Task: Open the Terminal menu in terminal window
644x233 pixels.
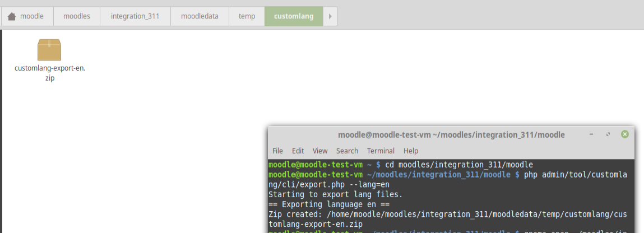Action: point(381,151)
